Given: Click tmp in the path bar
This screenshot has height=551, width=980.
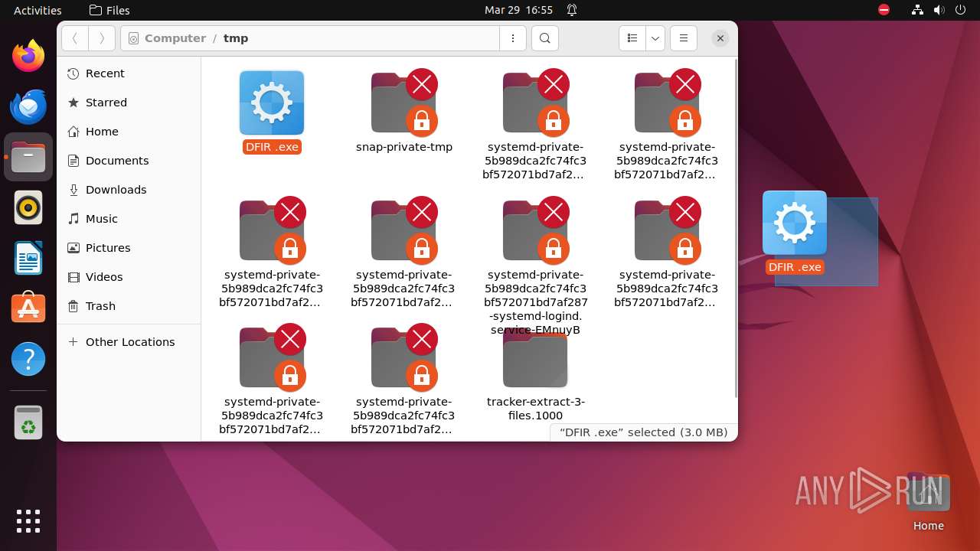Looking at the screenshot, I should pyautogui.click(x=236, y=38).
